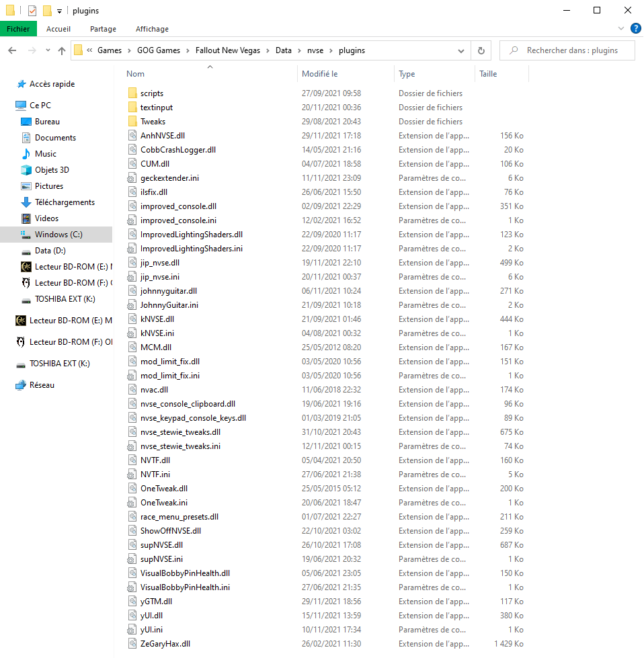Image resolution: width=644 pixels, height=658 pixels.
Task: Expand the breadcrumb chevron after Fallout New Vegas
Action: coord(268,51)
